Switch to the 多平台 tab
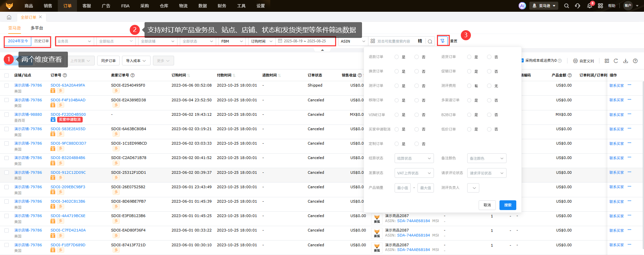 point(37,28)
